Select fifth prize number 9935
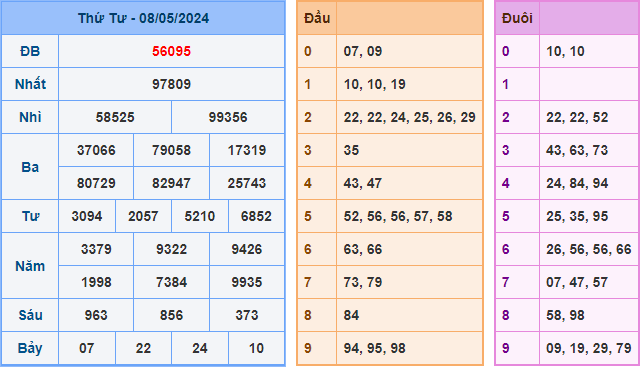641x367 pixels. [247, 282]
